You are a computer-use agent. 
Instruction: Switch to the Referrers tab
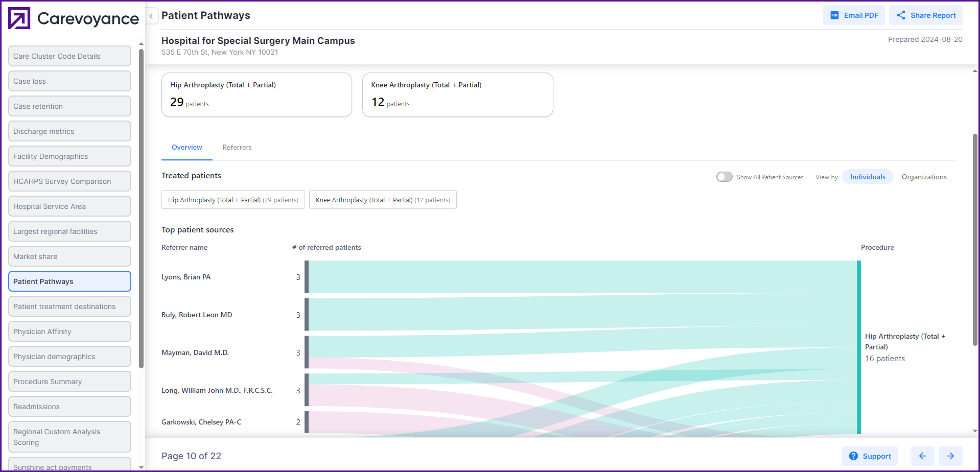237,147
